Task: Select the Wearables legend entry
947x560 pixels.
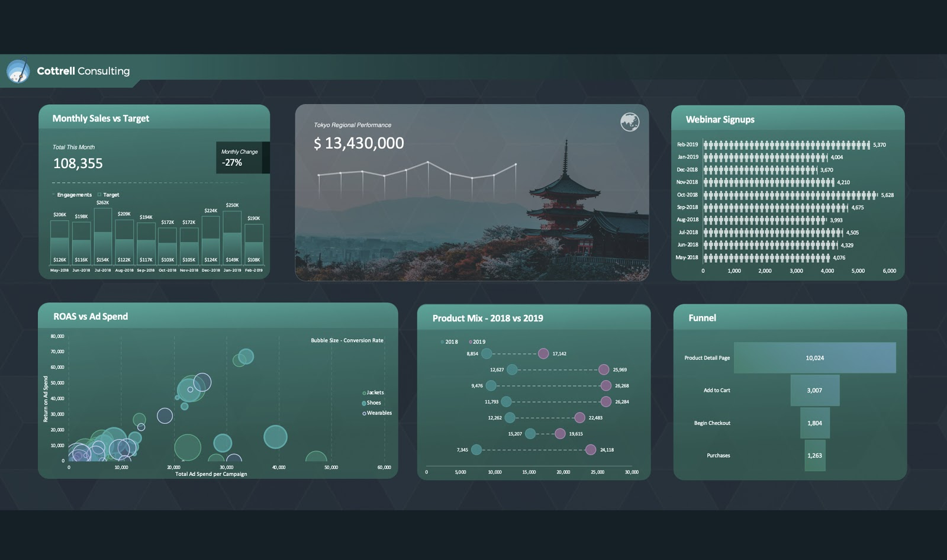Action: tap(364, 413)
